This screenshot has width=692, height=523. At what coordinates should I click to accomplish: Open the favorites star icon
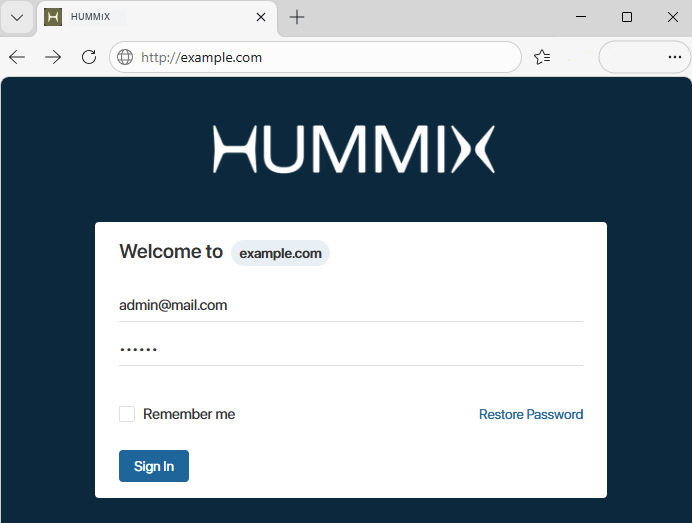click(542, 57)
